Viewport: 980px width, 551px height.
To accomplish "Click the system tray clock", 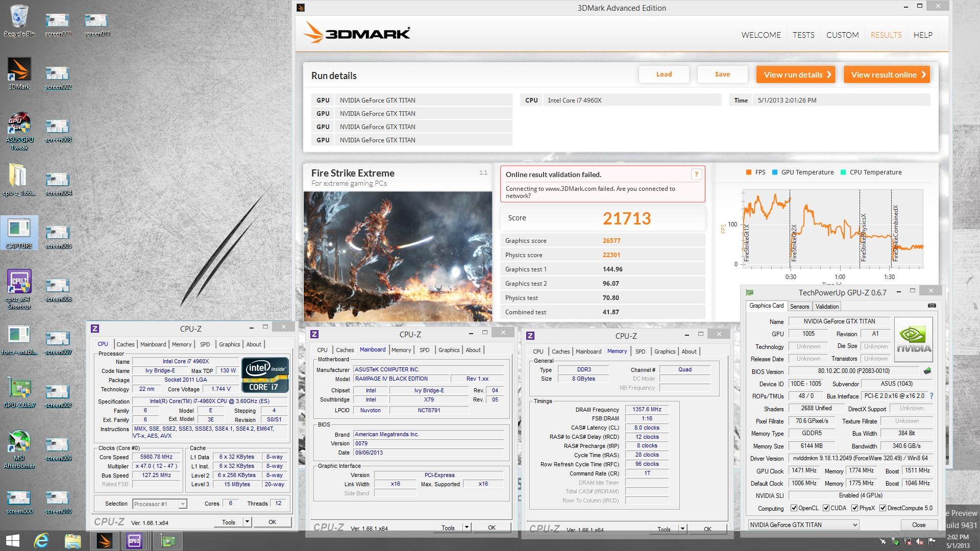I will pos(957,541).
